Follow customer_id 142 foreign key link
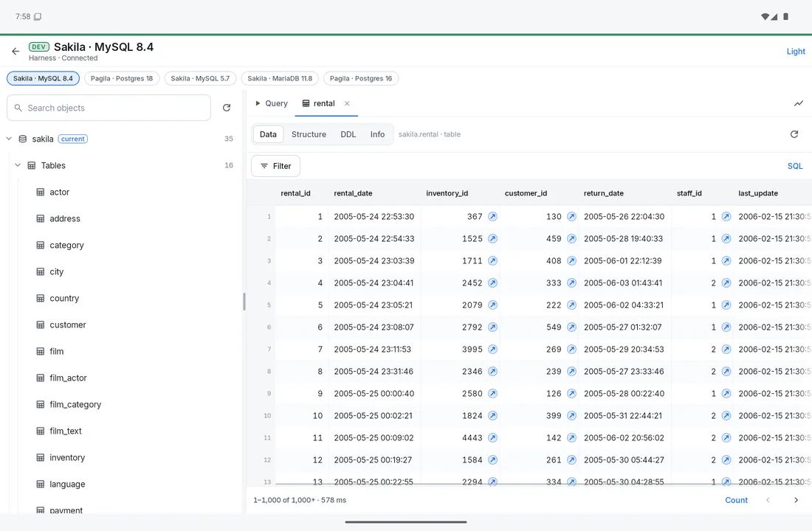 [571, 438]
